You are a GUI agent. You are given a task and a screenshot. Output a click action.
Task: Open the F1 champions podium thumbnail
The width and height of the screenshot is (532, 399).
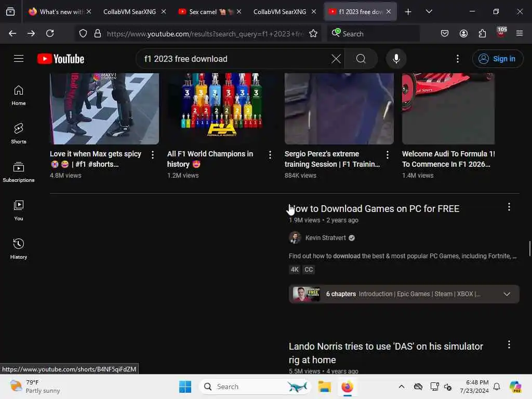[x=221, y=109]
